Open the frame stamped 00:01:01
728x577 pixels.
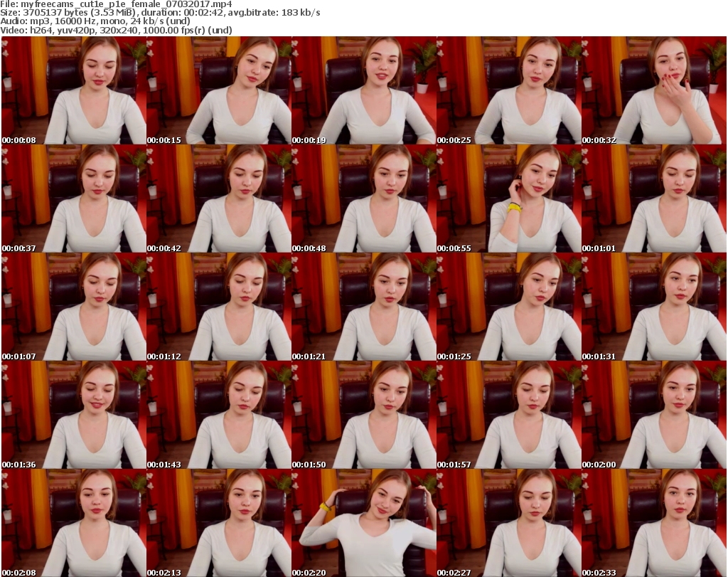click(x=654, y=198)
